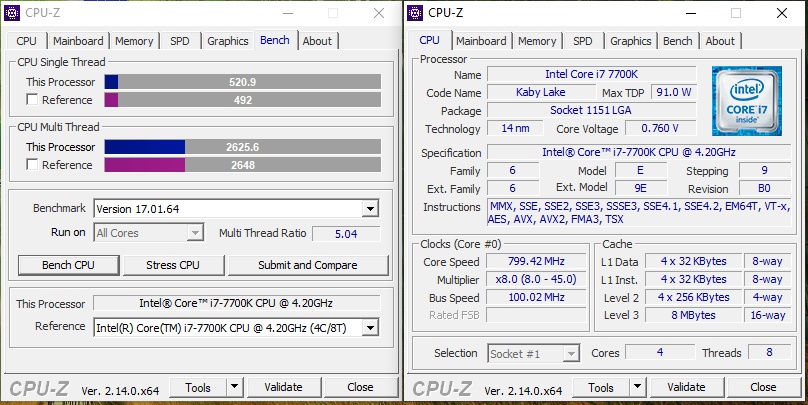This screenshot has height=405, width=808.
Task: Expand Tools arrow in left CPU-Z window
Action: [234, 386]
